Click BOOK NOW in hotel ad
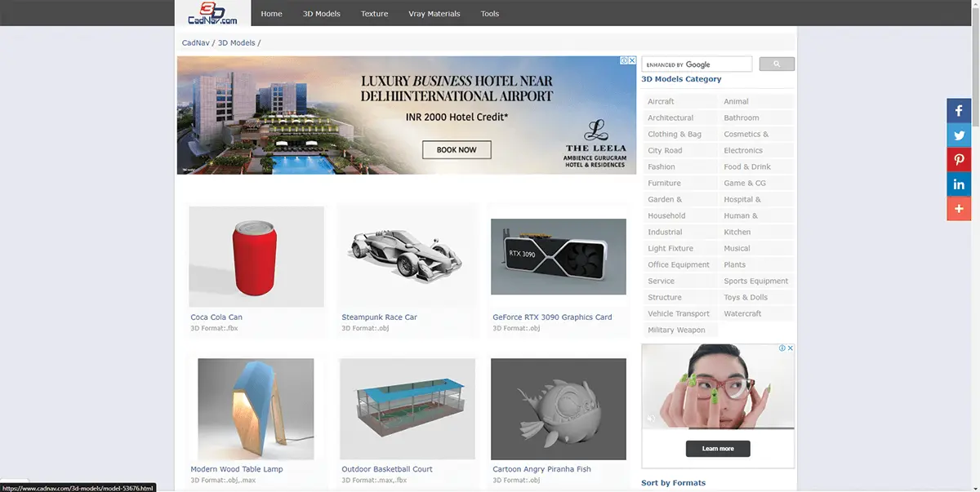 tap(456, 150)
